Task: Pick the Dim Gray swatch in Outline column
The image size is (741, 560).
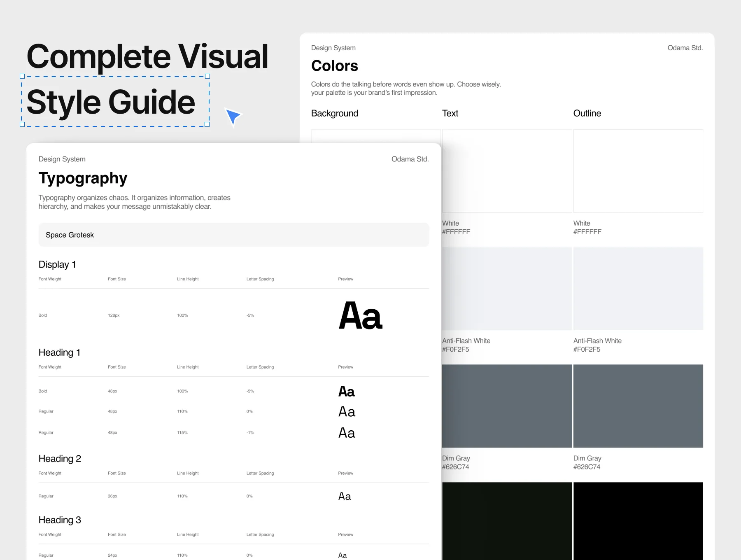Action: pyautogui.click(x=638, y=406)
